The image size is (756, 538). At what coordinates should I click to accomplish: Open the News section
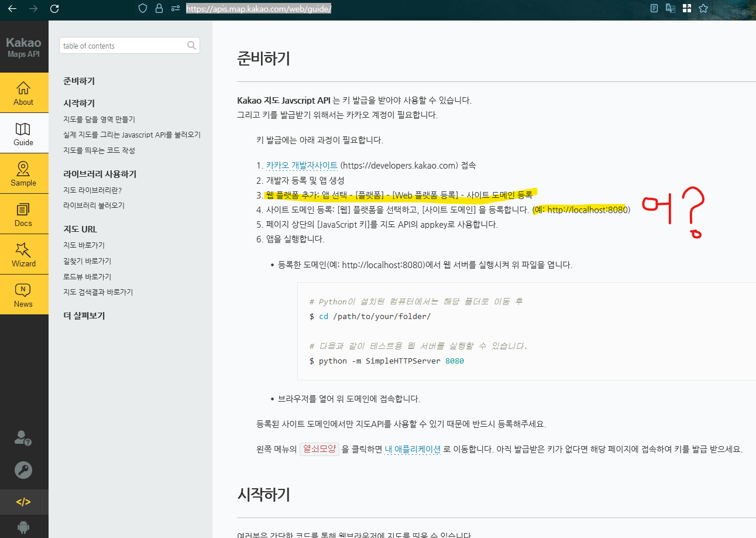pos(24,294)
